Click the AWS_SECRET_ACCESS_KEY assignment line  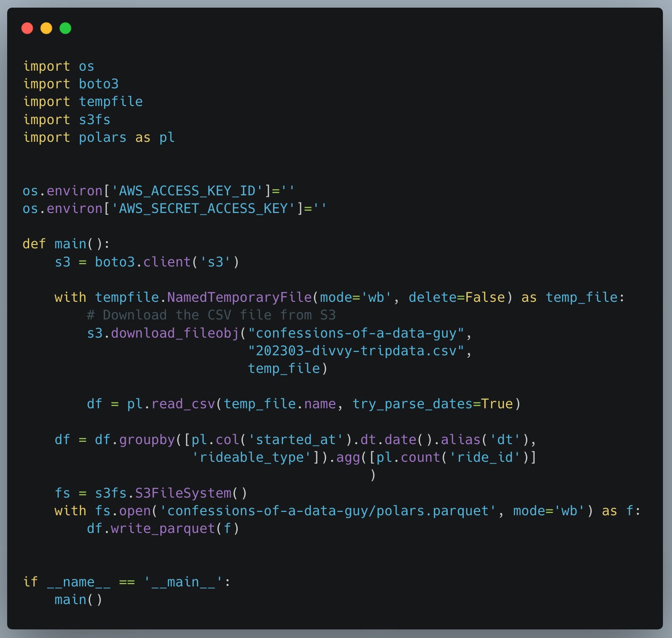176,208
